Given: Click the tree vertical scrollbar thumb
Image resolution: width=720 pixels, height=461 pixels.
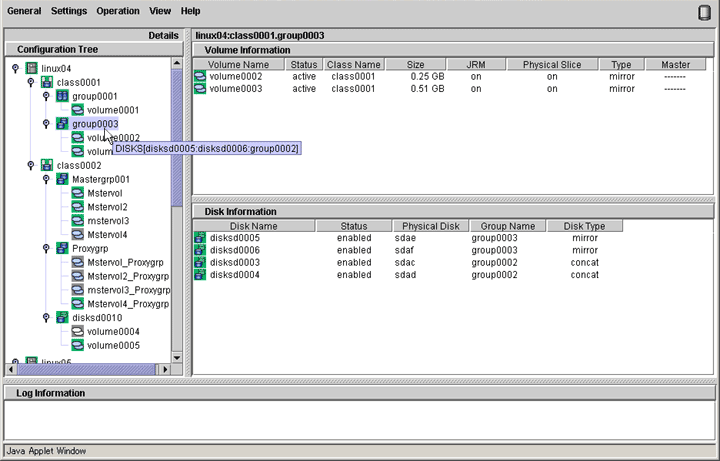Looking at the screenshot, I should point(177,138).
